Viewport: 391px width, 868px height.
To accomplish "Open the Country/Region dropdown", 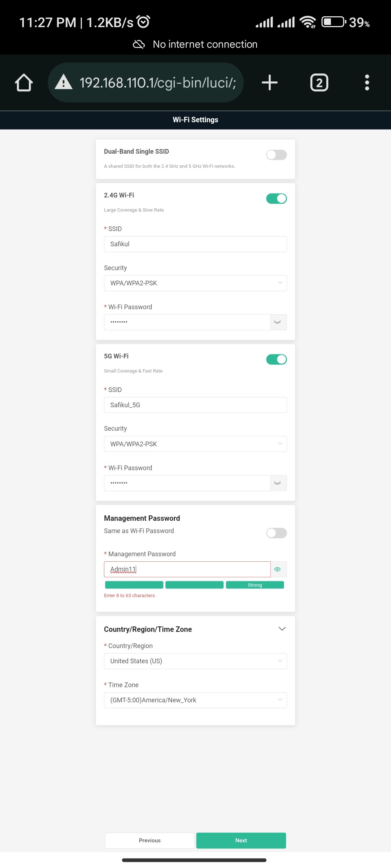I will point(195,661).
